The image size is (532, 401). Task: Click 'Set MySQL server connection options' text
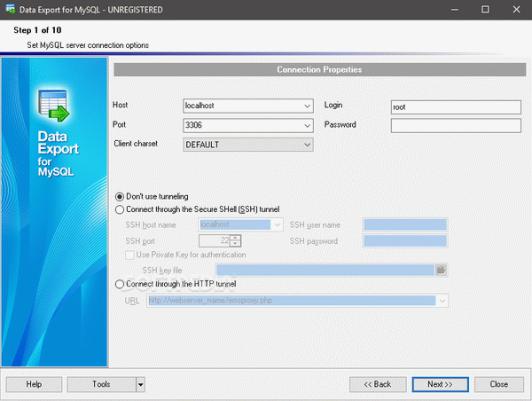[x=88, y=45]
